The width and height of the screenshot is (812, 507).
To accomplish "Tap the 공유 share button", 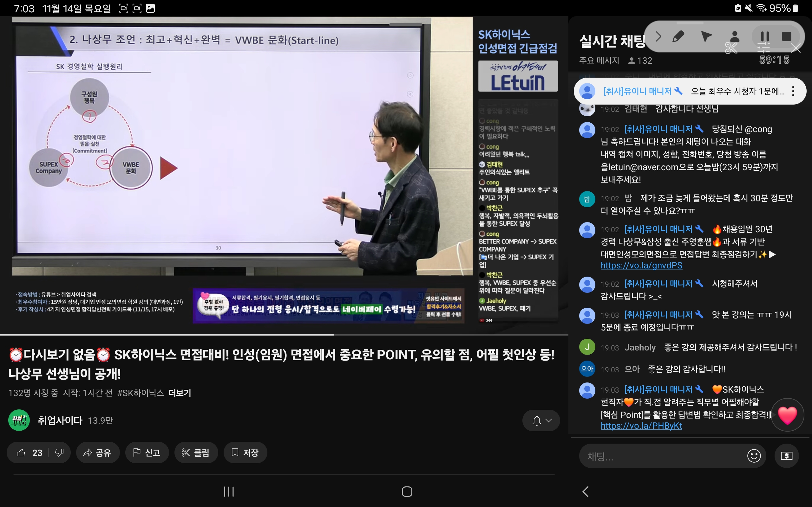I will click(98, 453).
